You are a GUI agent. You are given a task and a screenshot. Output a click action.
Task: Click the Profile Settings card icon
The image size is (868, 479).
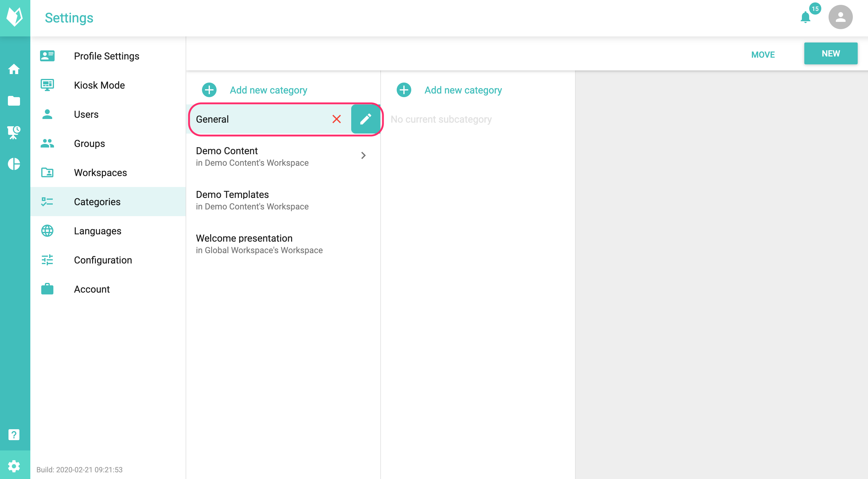pyautogui.click(x=47, y=56)
